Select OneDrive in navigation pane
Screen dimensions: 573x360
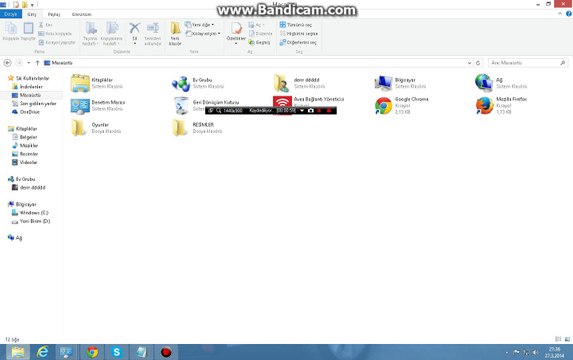pos(26,112)
